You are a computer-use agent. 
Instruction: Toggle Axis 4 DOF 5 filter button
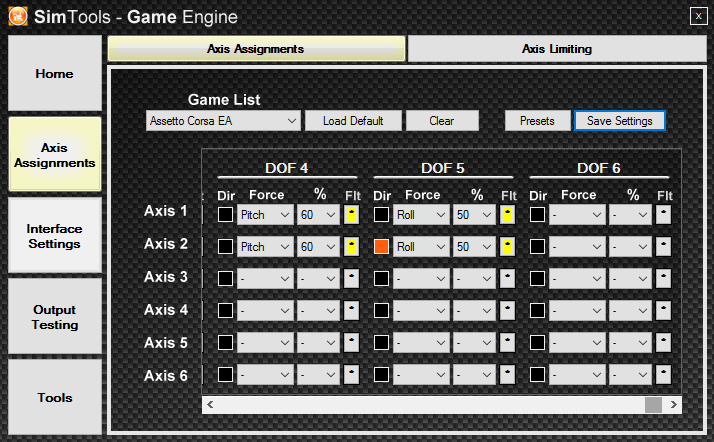(x=507, y=310)
